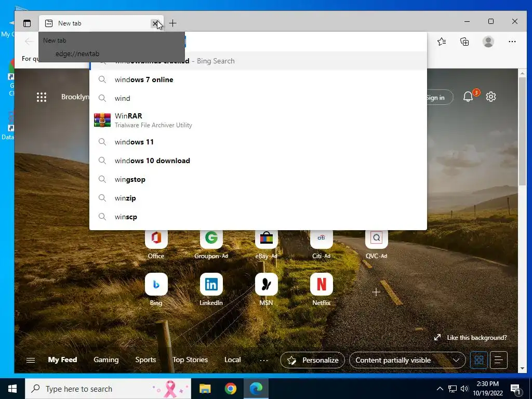Open File Explorer from taskbar

tap(205, 389)
